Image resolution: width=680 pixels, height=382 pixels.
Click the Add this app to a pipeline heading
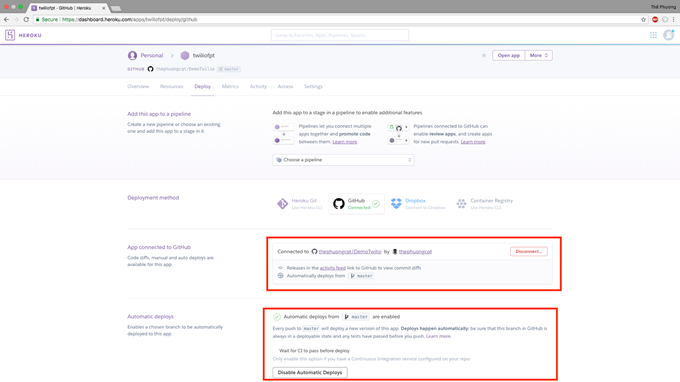click(x=159, y=114)
